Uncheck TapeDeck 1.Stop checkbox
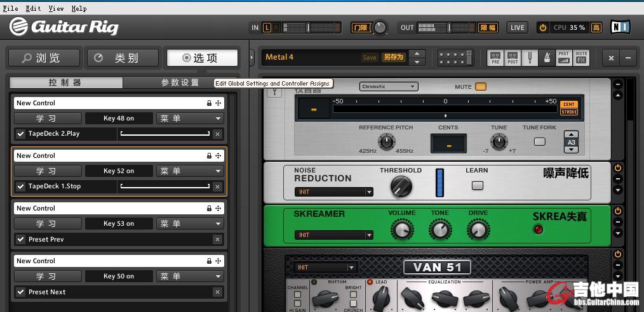The image size is (644, 312). 20,186
